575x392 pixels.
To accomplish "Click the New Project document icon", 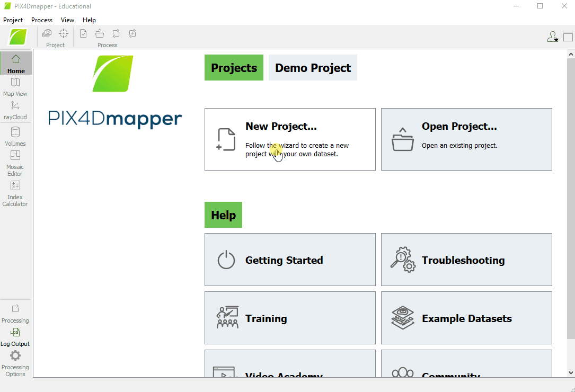I will 226,139.
